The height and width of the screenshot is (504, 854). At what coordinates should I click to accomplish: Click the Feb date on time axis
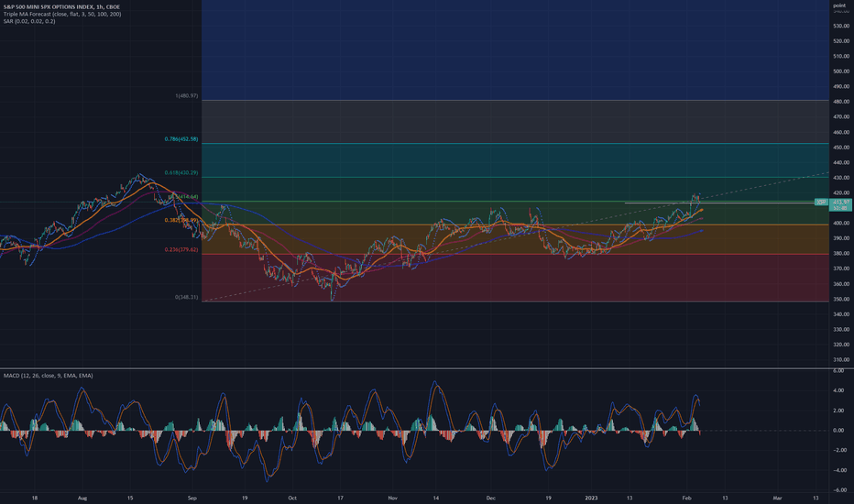pyautogui.click(x=686, y=498)
